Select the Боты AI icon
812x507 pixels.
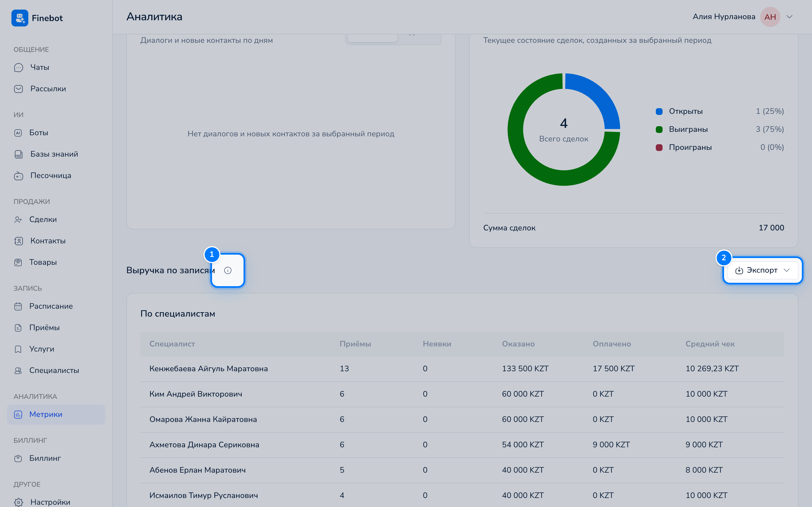coord(18,133)
